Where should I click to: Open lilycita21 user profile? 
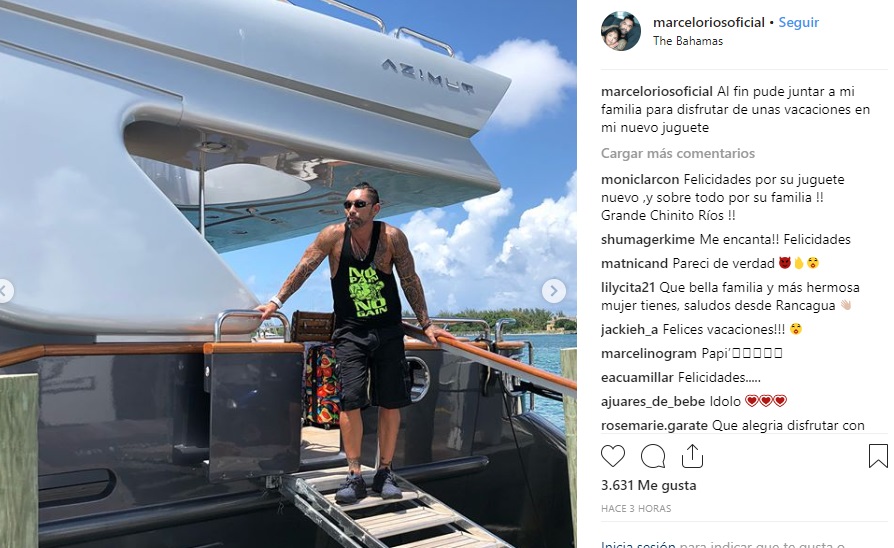[x=628, y=287]
